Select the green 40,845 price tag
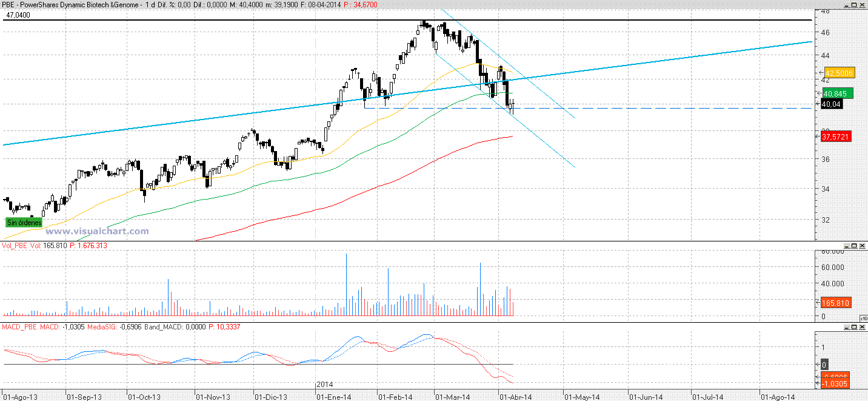Image resolution: width=868 pixels, height=401 pixels. [836, 93]
